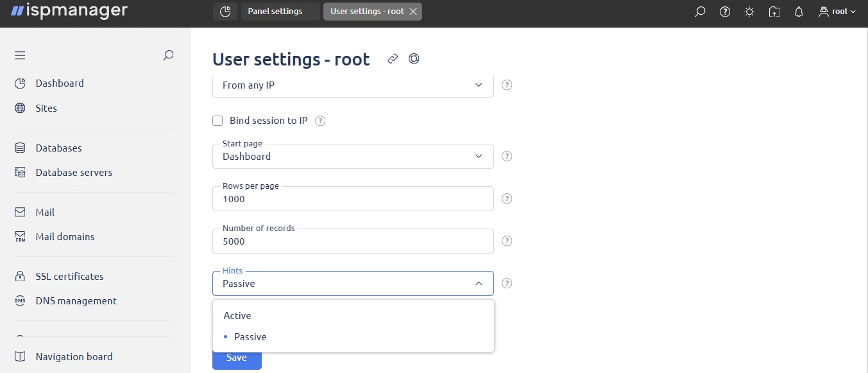Copy the page link icon next to the title
This screenshot has height=373, width=868.
pos(393,58)
